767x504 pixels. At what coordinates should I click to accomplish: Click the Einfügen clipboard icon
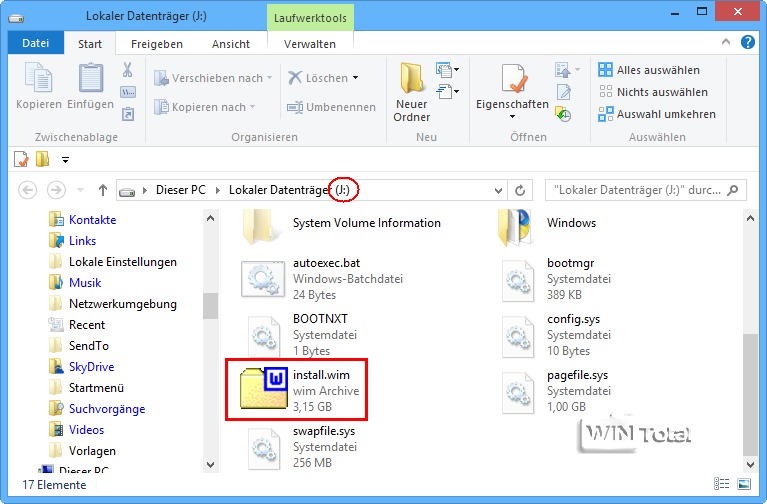click(90, 78)
